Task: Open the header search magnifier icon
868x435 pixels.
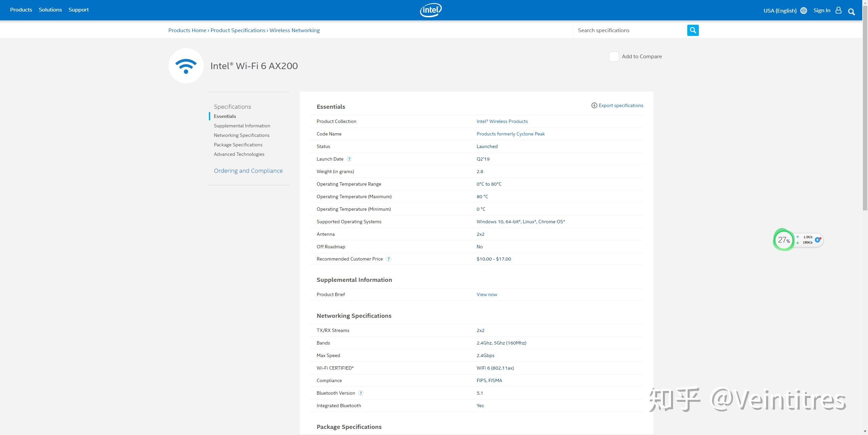Action: pos(851,12)
